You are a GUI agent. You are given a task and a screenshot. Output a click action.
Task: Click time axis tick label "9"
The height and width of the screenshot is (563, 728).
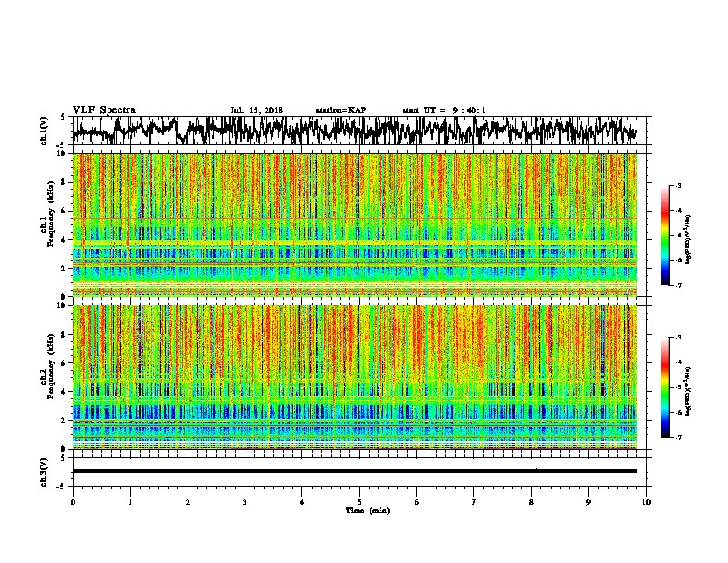tap(588, 502)
